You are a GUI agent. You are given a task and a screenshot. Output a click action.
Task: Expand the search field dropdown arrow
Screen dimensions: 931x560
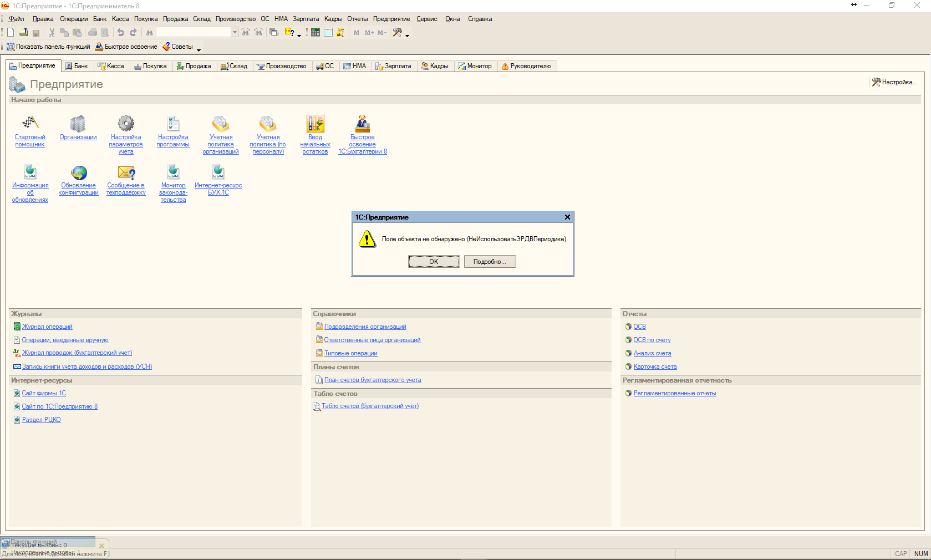pos(235,32)
